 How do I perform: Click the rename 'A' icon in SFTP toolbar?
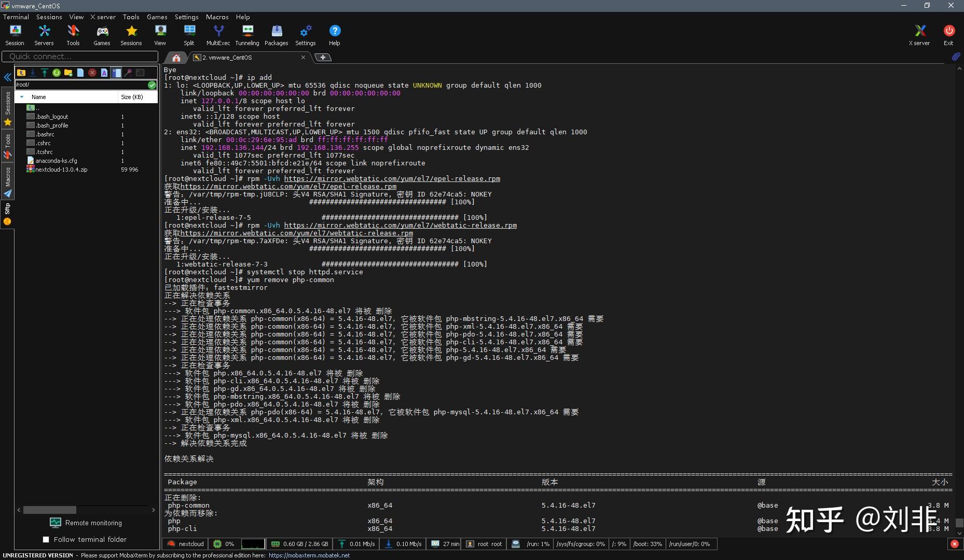click(104, 73)
